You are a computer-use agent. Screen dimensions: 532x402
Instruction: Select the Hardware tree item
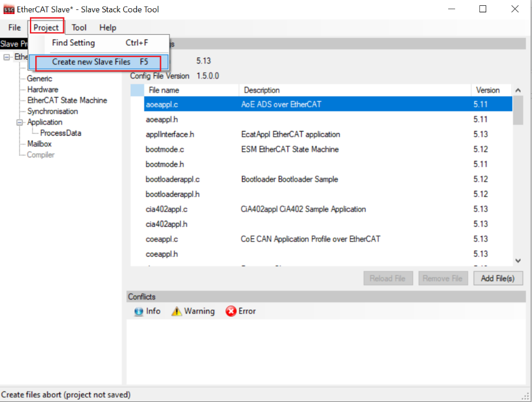[x=43, y=90]
